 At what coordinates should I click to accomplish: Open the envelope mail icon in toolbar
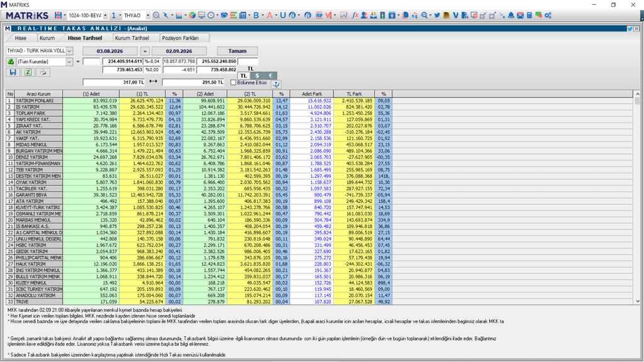pyautogui.click(x=520, y=15)
